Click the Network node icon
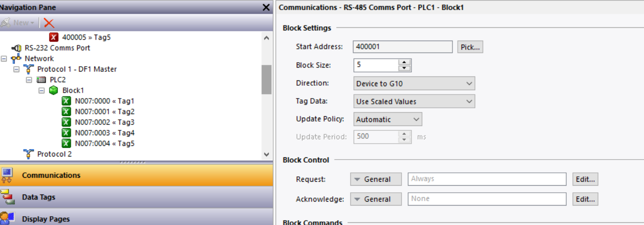This screenshot has width=644, height=225. 16,58
